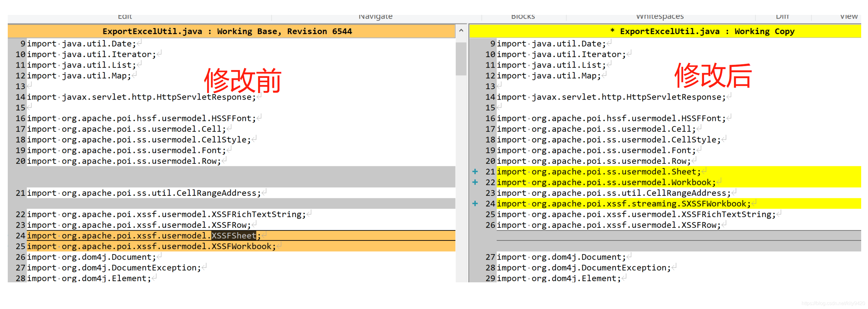This screenshot has width=868, height=309.
Task: Click right pane HSSFFont import line
Action: (x=611, y=118)
